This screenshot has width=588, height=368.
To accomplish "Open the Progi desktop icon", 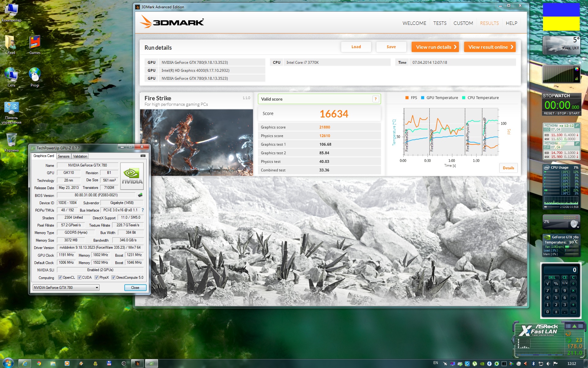I will pyautogui.click(x=35, y=77).
